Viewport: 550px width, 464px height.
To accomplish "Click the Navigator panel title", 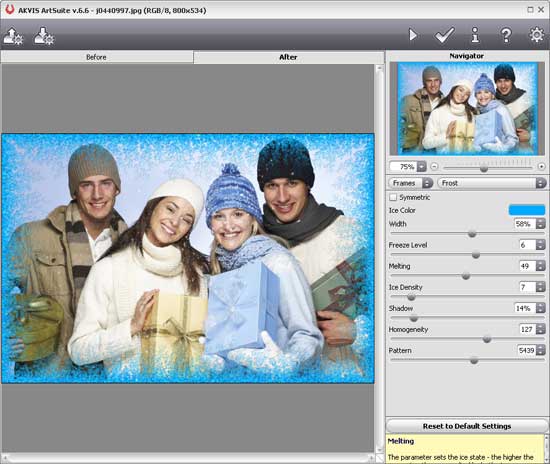I will [x=467, y=56].
